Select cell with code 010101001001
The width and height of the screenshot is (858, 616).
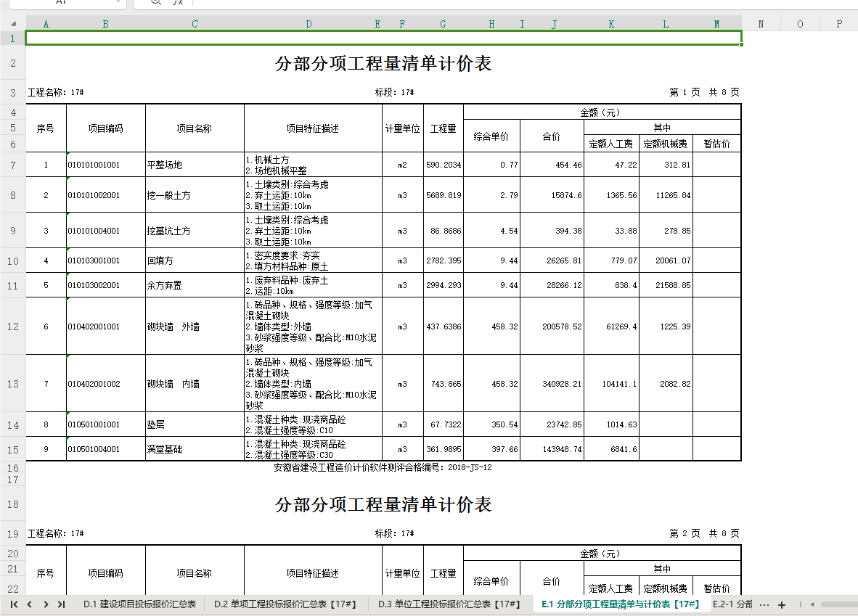point(105,165)
